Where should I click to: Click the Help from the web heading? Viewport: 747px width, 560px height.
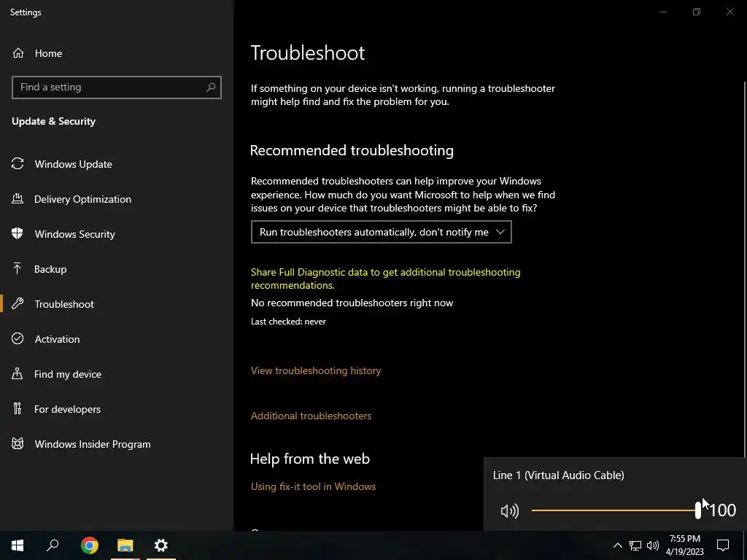[309, 459]
